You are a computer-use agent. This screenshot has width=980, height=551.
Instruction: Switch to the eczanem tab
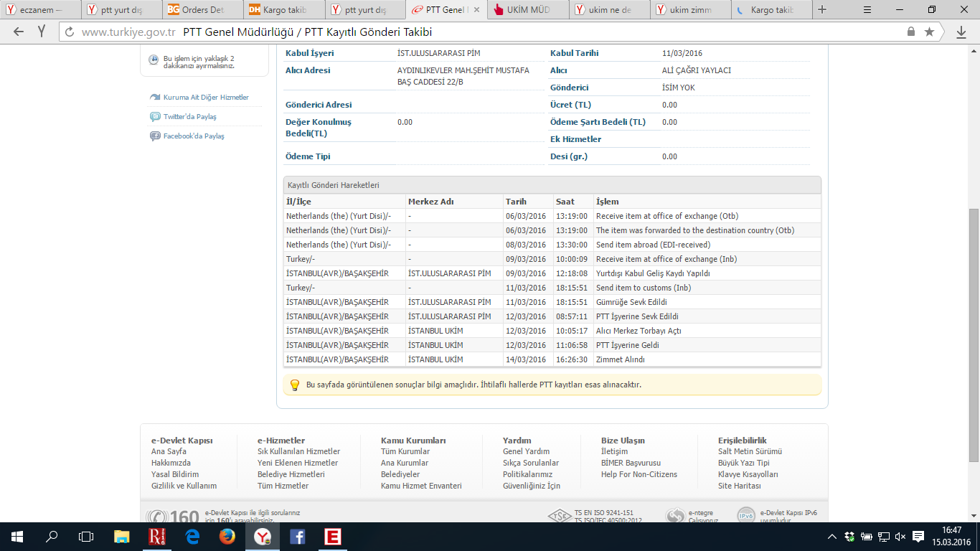click(x=40, y=10)
